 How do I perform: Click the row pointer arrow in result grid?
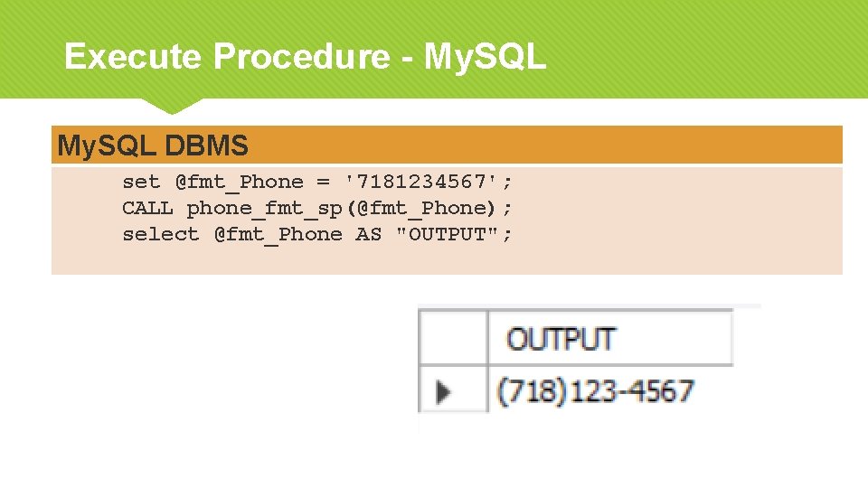click(x=444, y=391)
